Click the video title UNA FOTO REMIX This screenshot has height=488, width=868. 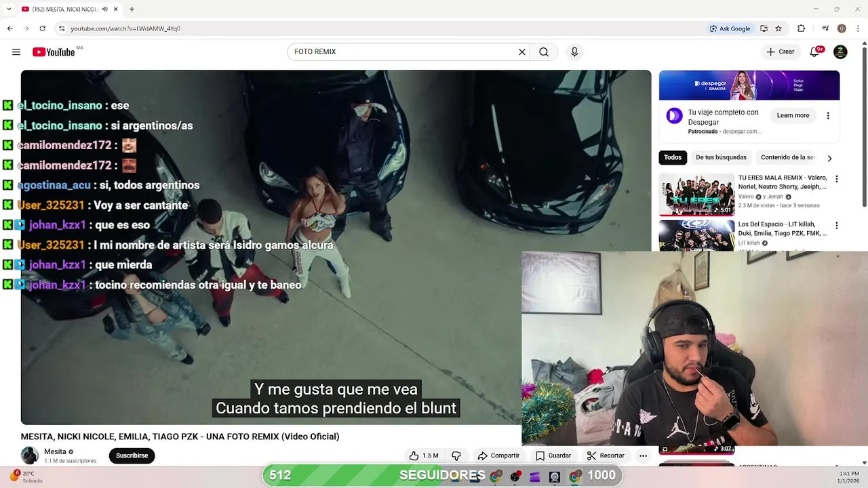(180, 436)
